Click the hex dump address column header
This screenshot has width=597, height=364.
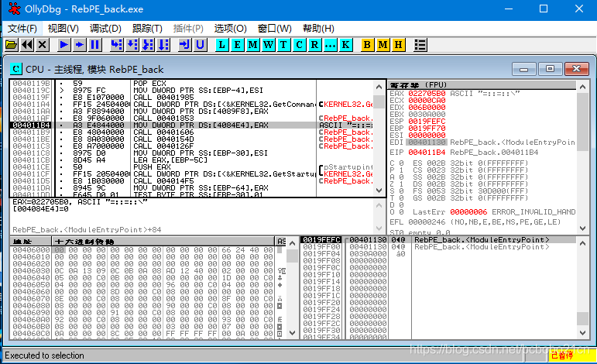[30, 242]
